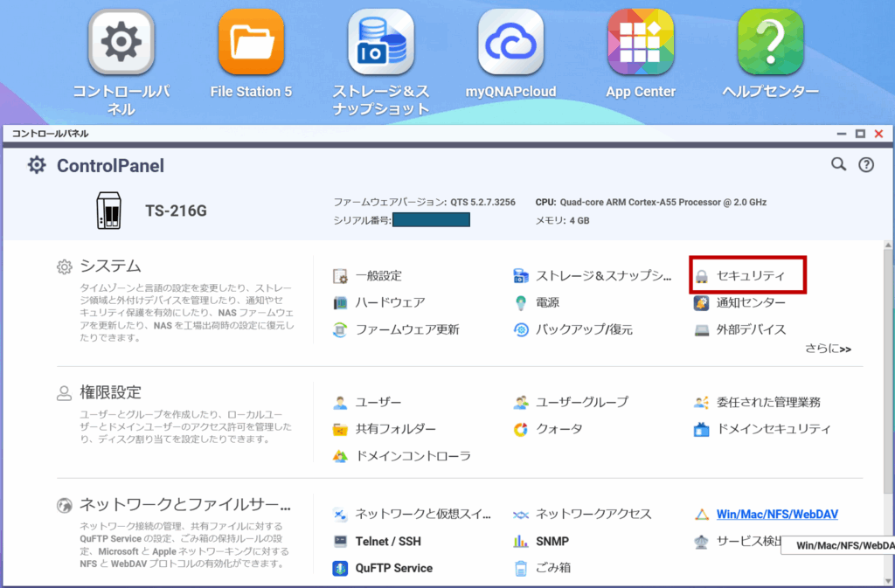
Task: Click the Win/Mac/NFS/WebDAV link
Action: pos(777,514)
